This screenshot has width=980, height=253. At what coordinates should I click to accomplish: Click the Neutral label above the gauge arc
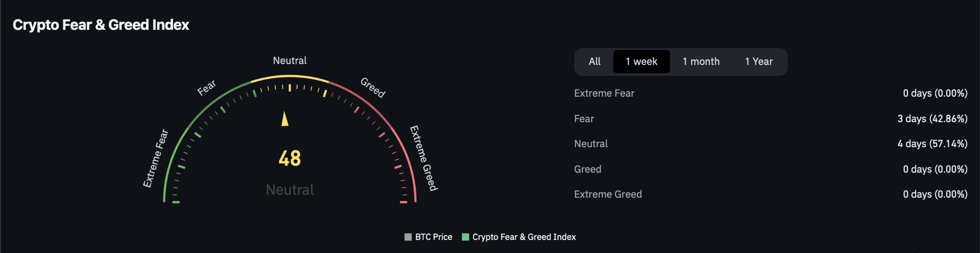click(x=290, y=61)
